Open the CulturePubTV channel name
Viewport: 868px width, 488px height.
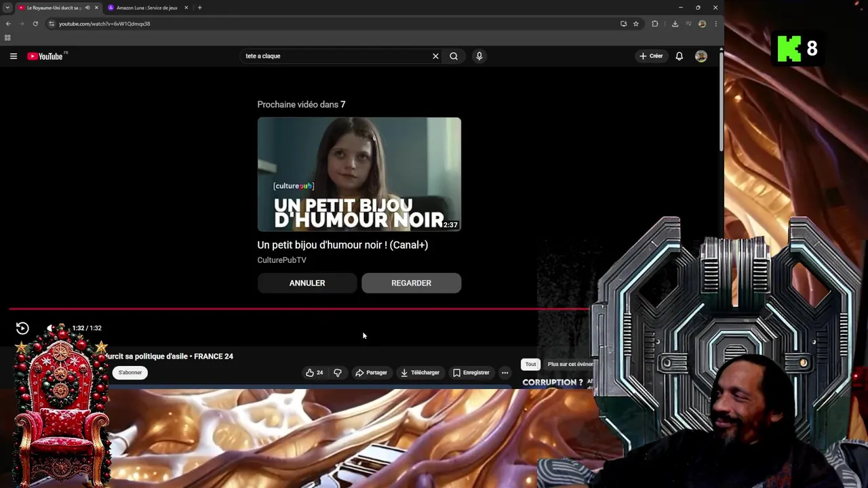[281, 260]
